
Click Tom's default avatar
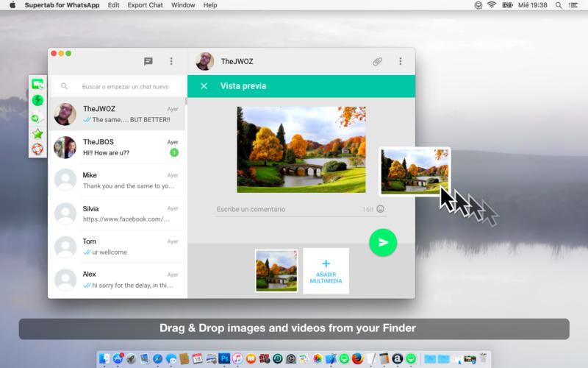pyautogui.click(x=65, y=247)
